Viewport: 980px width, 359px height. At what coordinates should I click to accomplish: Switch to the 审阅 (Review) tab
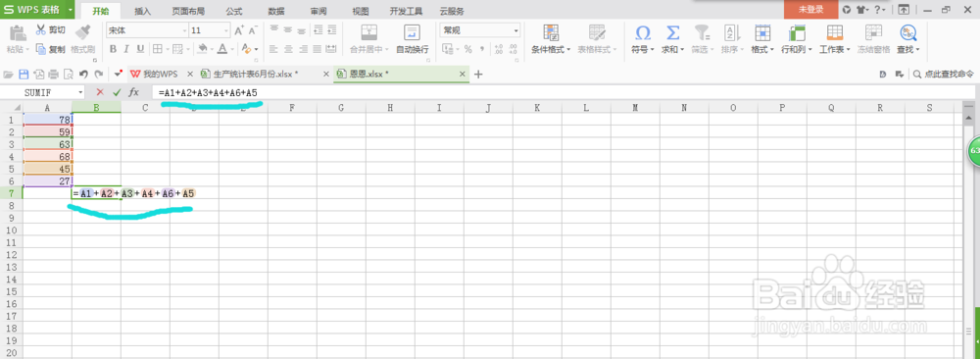[x=318, y=11]
